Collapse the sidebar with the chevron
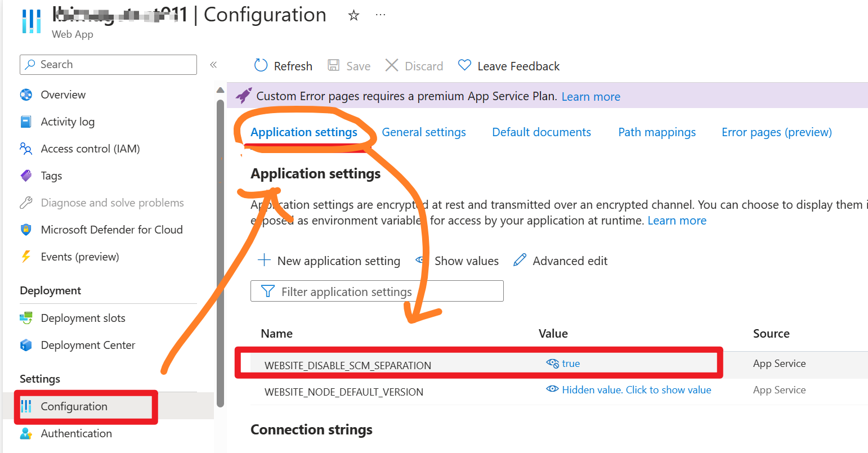Image resolution: width=868 pixels, height=453 pixels. (x=213, y=65)
